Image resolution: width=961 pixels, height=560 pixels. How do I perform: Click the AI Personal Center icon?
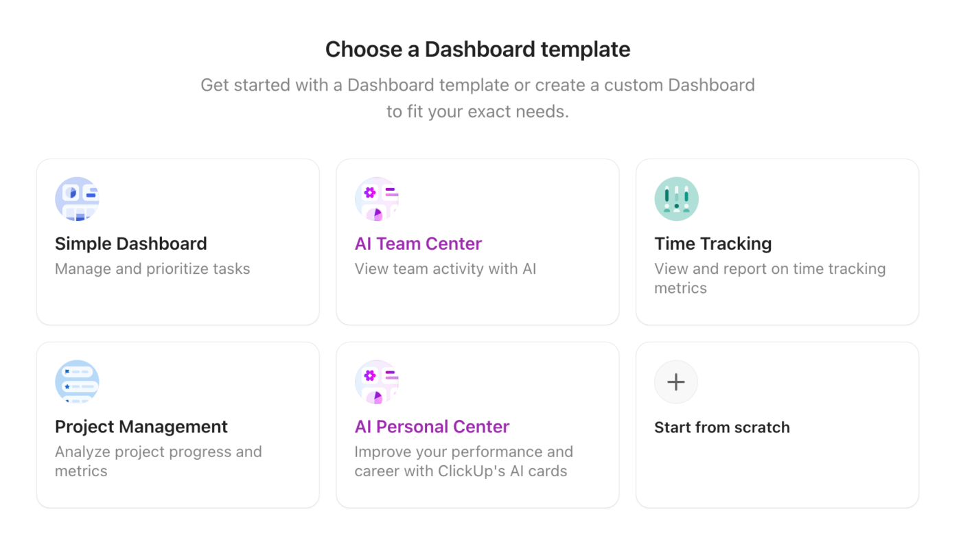click(x=377, y=382)
